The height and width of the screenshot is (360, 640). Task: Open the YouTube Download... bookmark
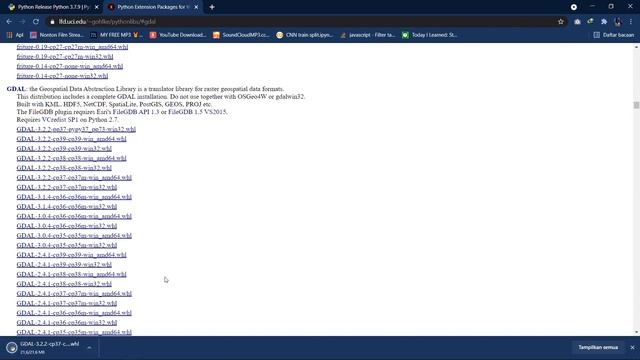178,35
